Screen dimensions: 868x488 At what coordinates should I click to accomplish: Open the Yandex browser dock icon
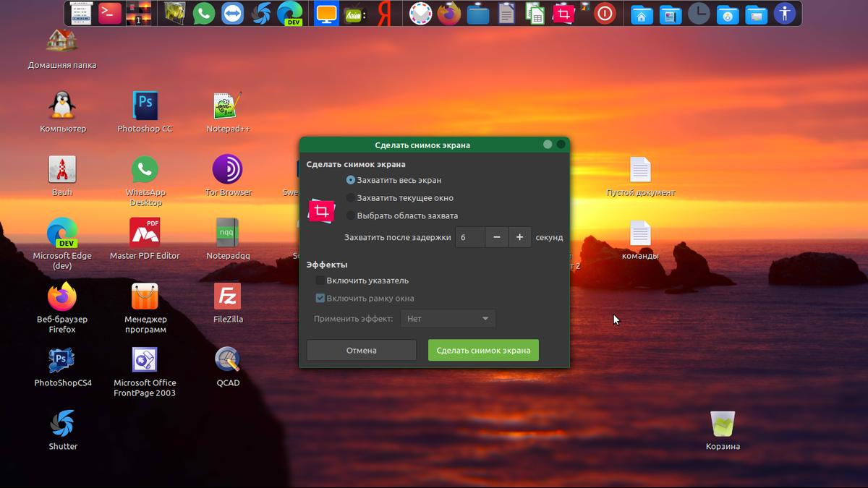[384, 13]
